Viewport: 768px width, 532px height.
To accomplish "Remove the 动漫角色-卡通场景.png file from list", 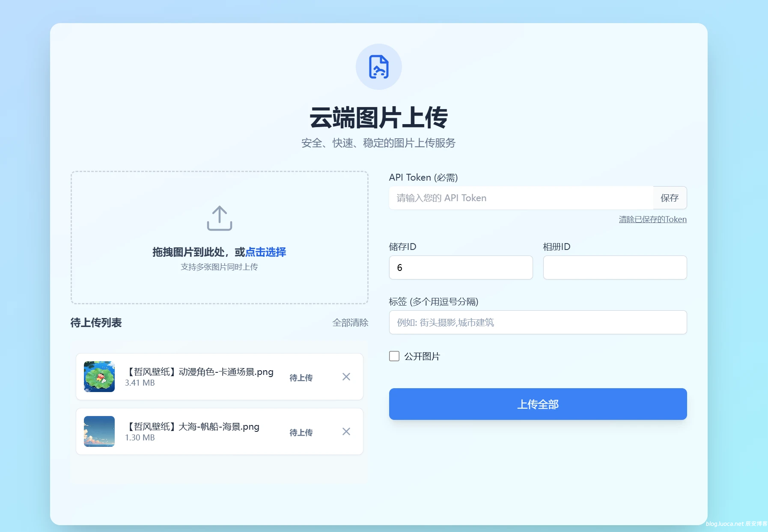I will click(x=346, y=377).
